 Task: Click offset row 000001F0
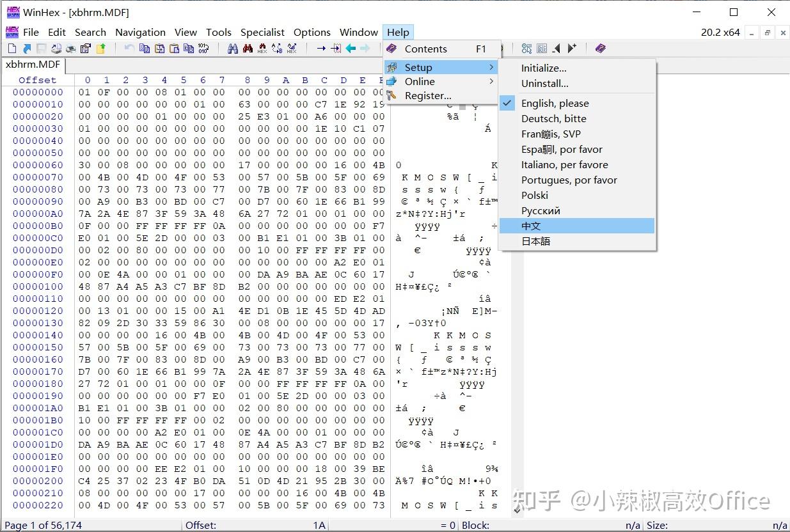[38, 469]
